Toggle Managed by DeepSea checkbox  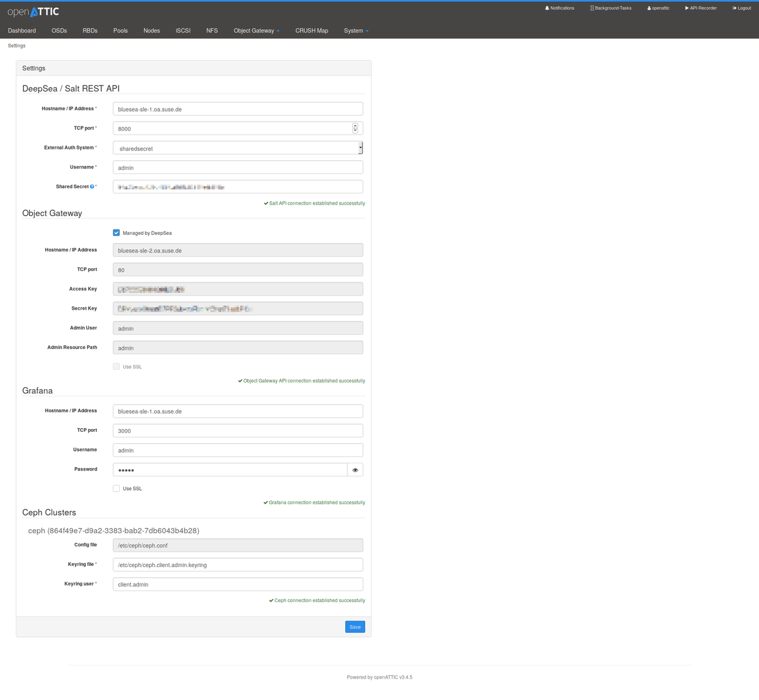click(x=116, y=233)
